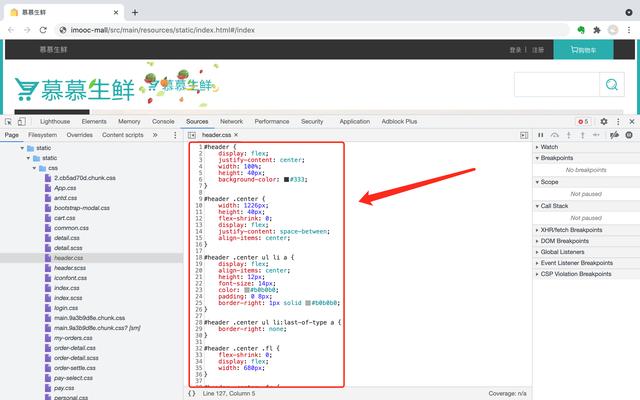Show more navigator tabs chevron
The height and width of the screenshot is (400, 640).
[x=155, y=135]
